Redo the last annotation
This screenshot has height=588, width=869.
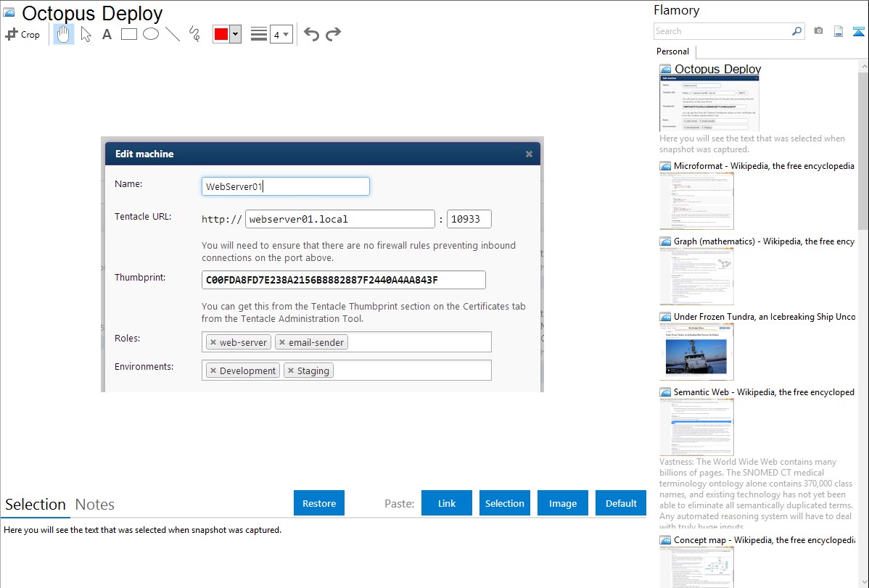coord(333,34)
